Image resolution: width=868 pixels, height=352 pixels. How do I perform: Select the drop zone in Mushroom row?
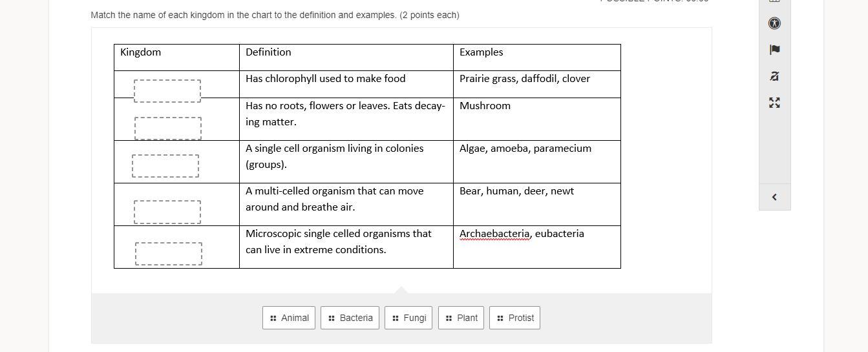(x=168, y=128)
